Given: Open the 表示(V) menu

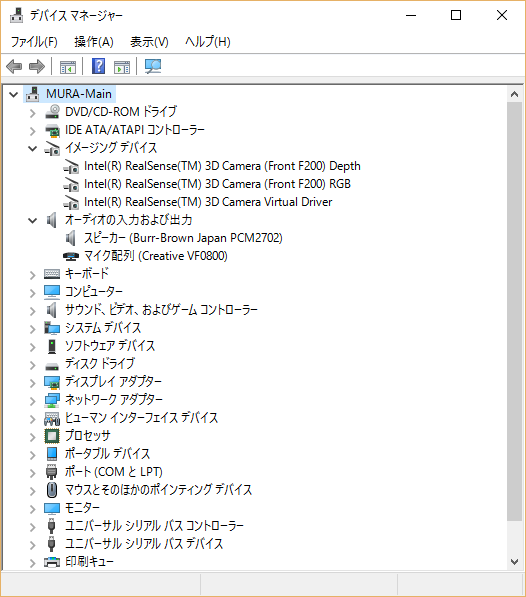Looking at the screenshot, I should [x=149, y=42].
